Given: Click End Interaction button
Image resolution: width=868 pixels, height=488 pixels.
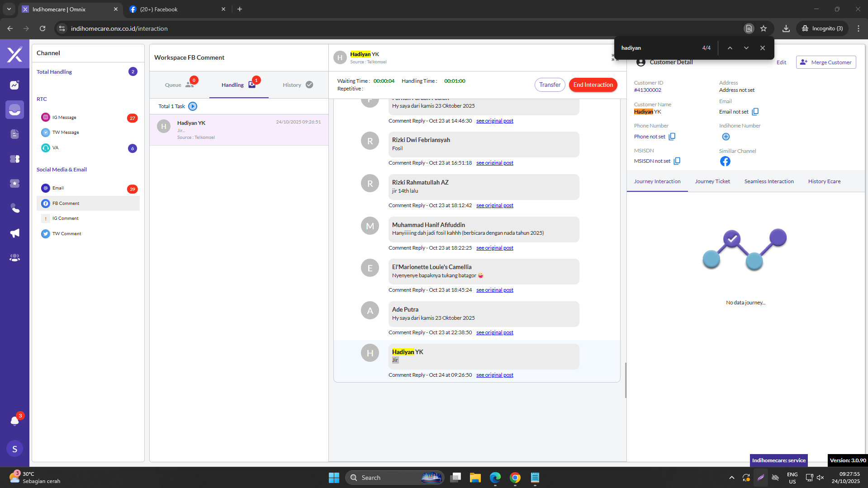Looking at the screenshot, I should 593,85.
